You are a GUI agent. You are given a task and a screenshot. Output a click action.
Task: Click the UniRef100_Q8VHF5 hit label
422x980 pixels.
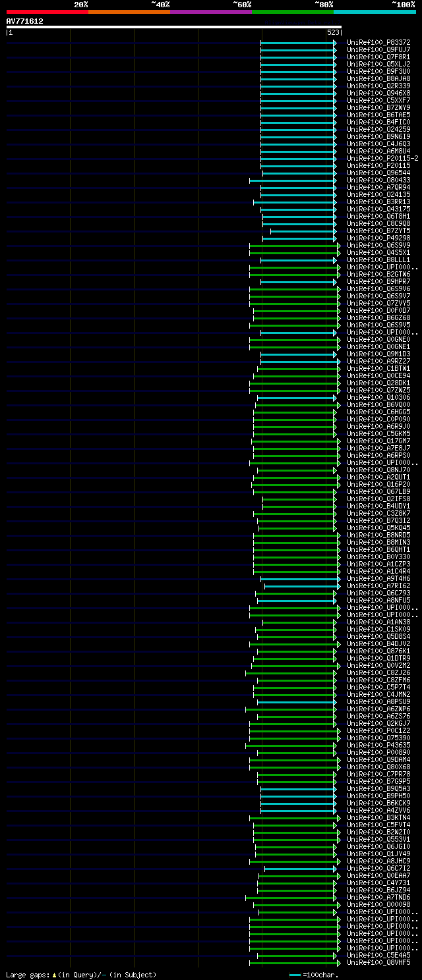[378, 962]
